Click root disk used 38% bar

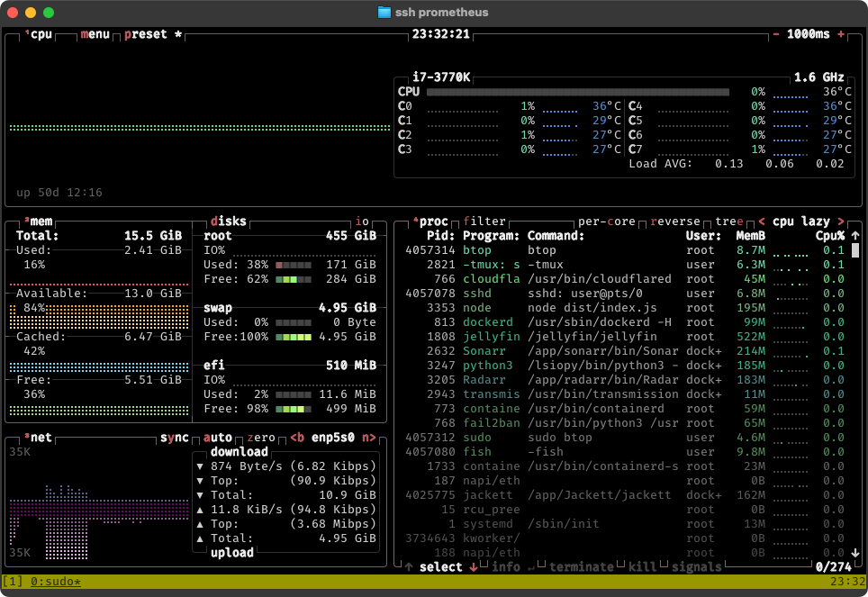(294, 265)
